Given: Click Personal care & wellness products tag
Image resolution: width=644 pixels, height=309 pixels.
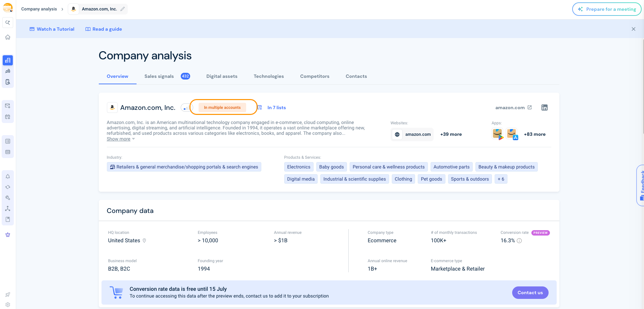Looking at the screenshot, I should 389,167.
